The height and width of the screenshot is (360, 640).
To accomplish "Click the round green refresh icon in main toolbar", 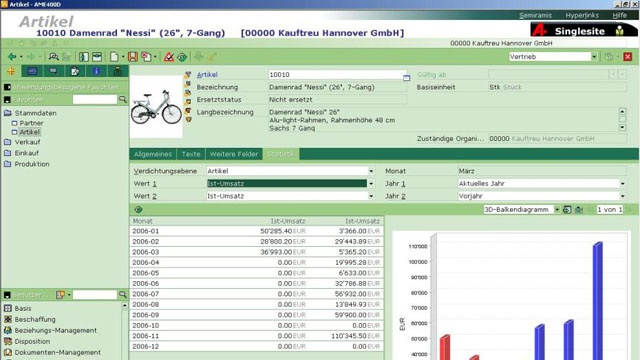I will point(182,57).
